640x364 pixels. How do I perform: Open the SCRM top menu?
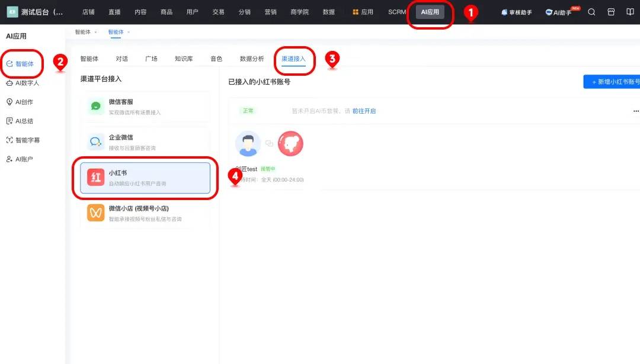click(396, 12)
